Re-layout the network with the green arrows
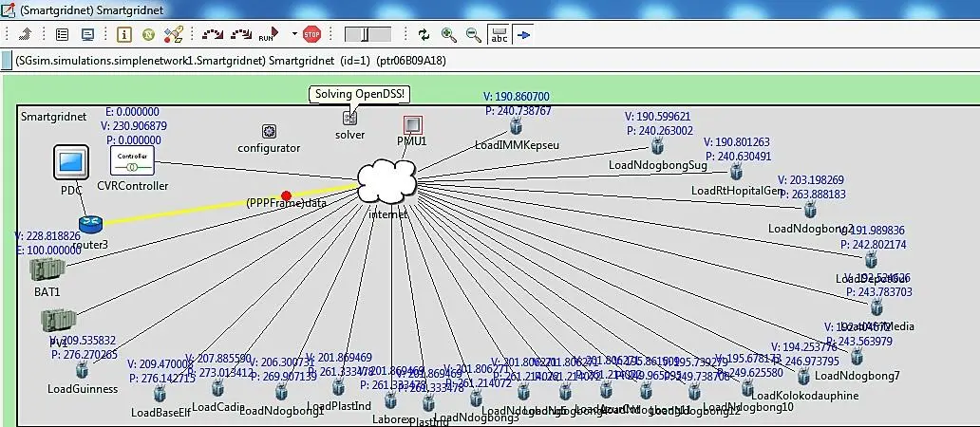The image size is (980, 427). 424,35
